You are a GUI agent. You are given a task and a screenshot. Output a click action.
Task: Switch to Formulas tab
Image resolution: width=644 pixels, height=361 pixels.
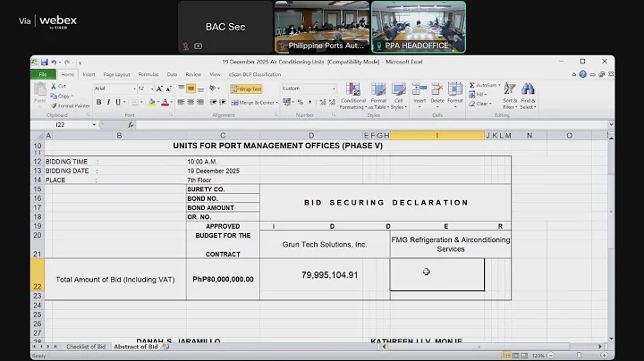coord(148,75)
